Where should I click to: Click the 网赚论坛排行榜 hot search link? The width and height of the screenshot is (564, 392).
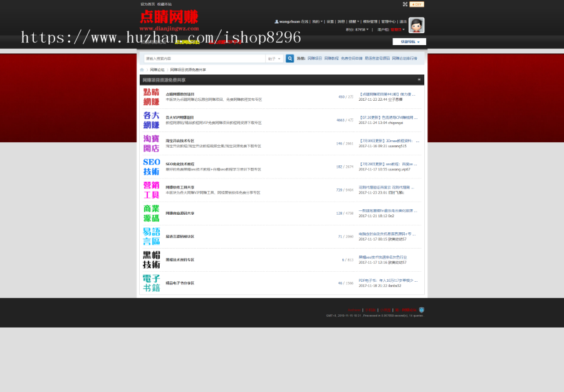click(405, 58)
